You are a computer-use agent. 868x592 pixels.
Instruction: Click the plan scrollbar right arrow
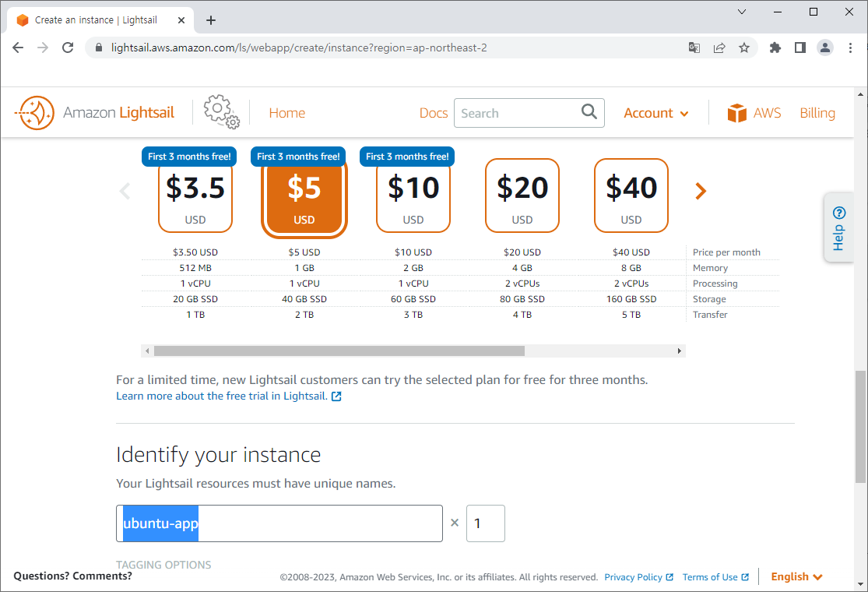(x=680, y=351)
